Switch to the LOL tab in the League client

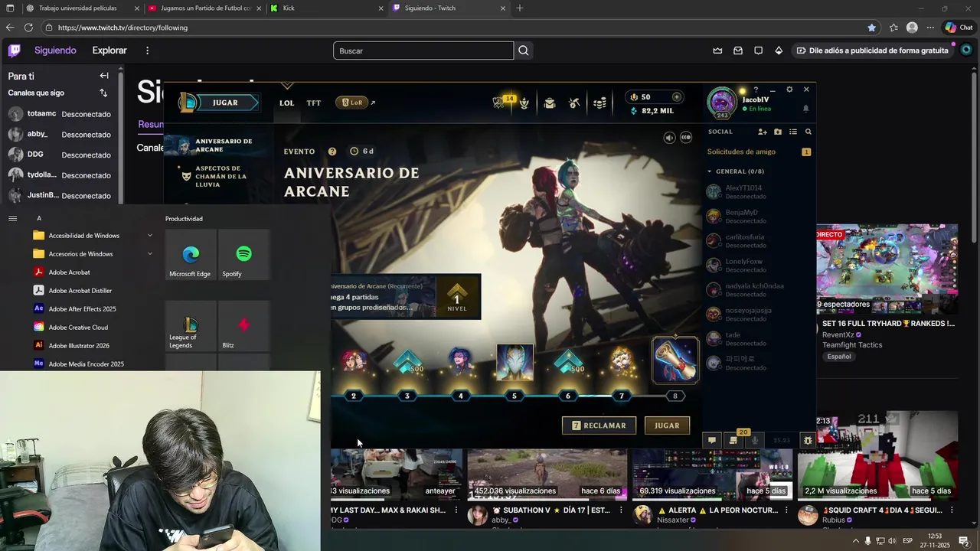[286, 103]
